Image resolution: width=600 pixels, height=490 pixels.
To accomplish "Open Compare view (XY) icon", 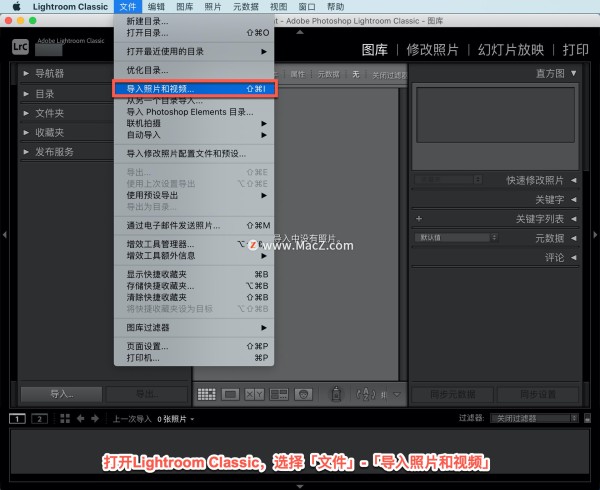I will coord(253,394).
